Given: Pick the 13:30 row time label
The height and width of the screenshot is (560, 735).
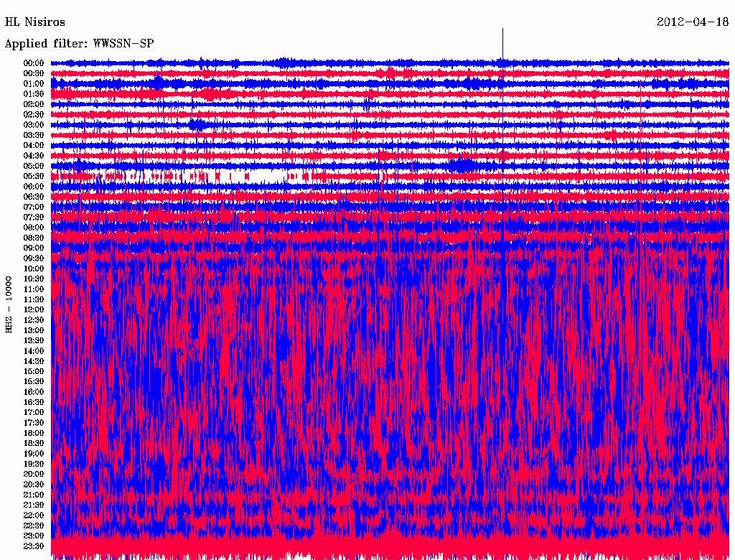Looking at the screenshot, I should coord(33,340).
